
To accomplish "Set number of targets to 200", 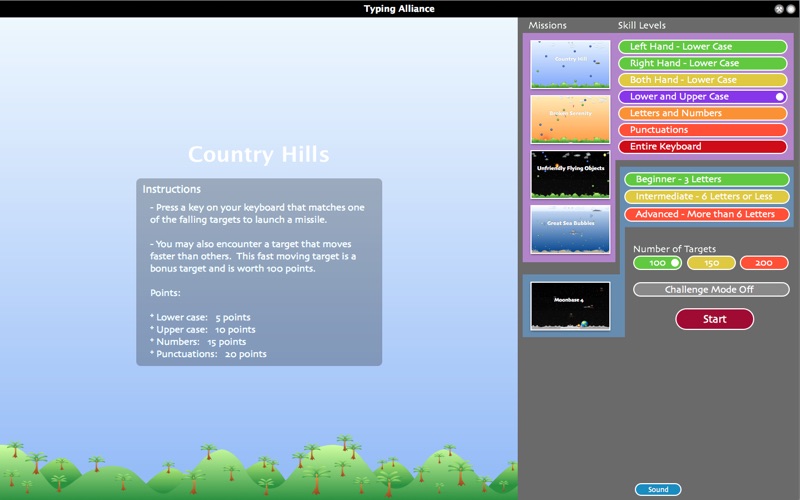I will [x=764, y=263].
